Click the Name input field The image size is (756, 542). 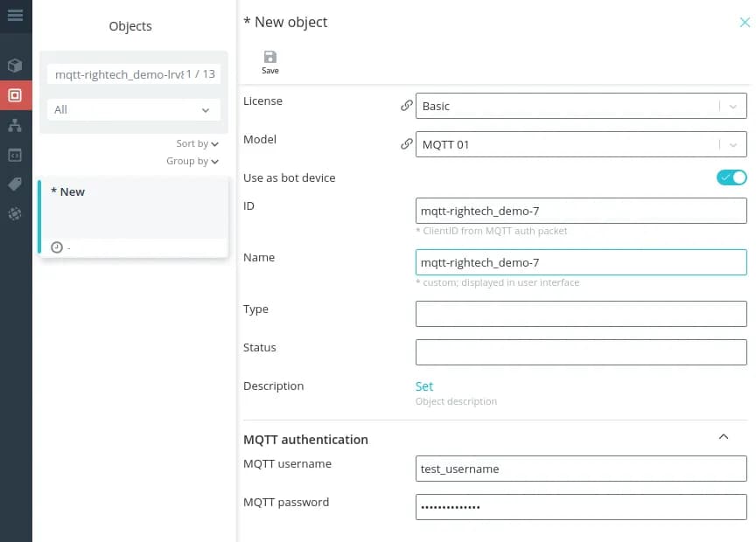[x=580, y=261]
